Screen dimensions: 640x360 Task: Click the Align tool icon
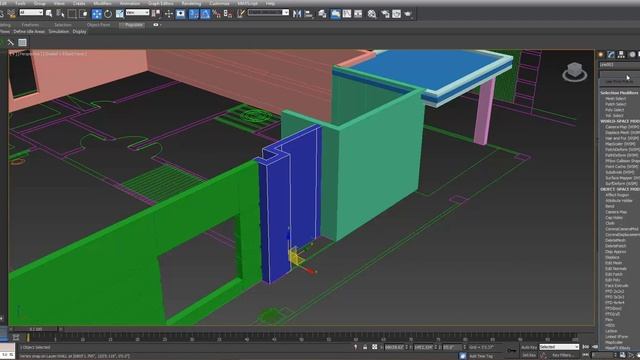[x=309, y=14]
